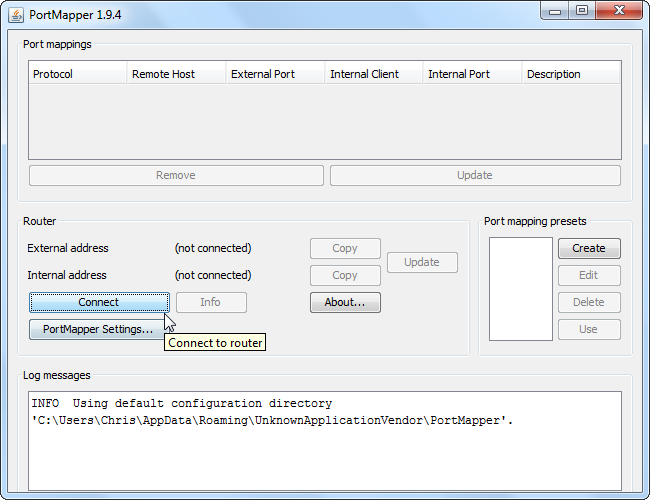
Task: Click inside the Log messages text area
Action: (x=325, y=441)
